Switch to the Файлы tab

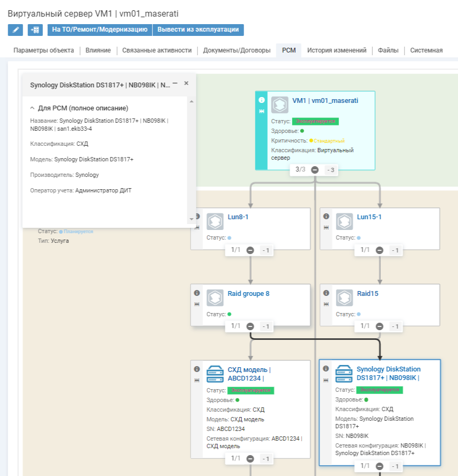[388, 50]
